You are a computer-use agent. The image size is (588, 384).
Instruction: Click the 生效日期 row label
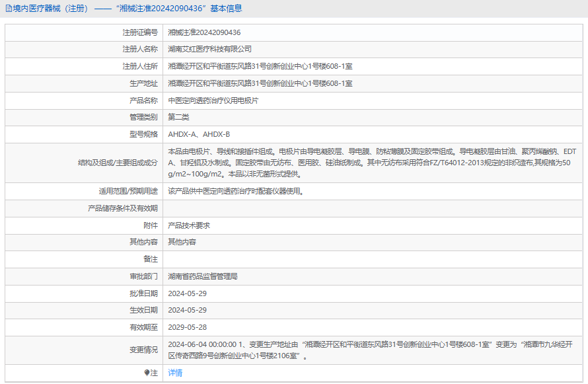pyautogui.click(x=143, y=310)
